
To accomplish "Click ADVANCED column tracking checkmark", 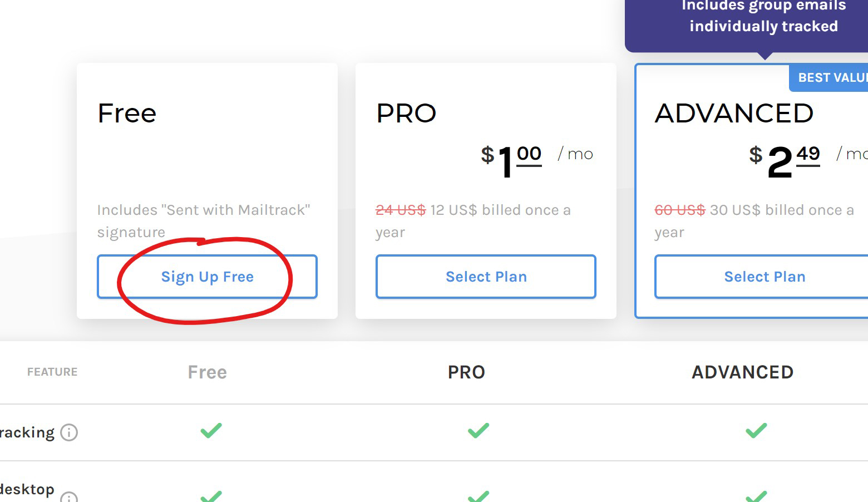I will coord(756,430).
